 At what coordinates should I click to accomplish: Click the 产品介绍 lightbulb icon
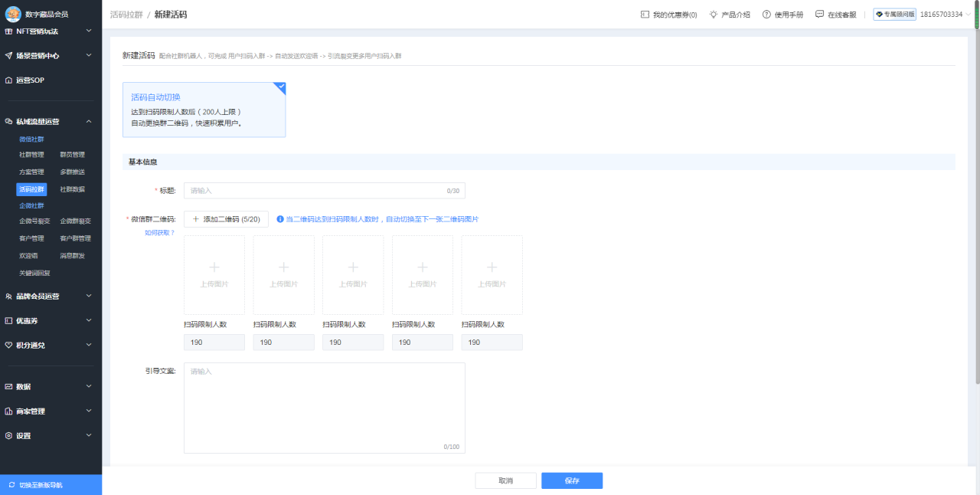pos(714,15)
